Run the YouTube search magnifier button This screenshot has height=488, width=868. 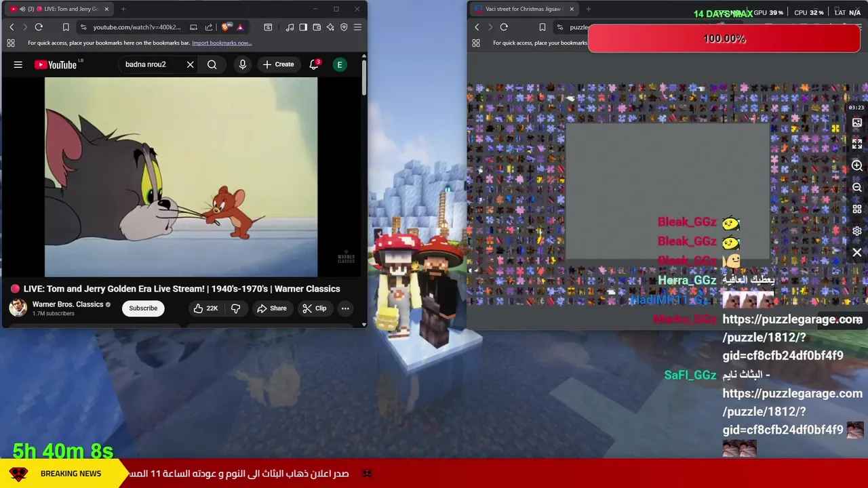point(212,64)
